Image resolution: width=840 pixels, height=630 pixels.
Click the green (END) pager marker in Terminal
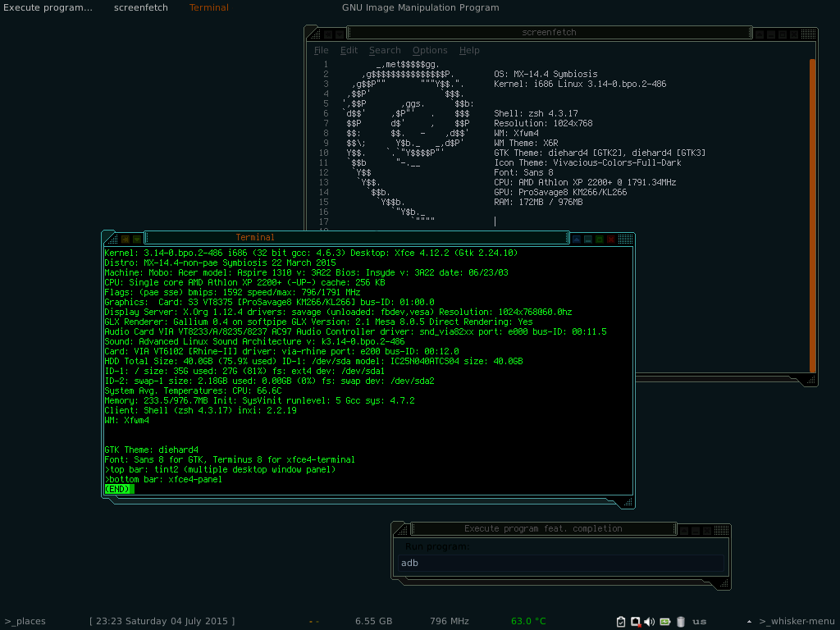coord(119,489)
